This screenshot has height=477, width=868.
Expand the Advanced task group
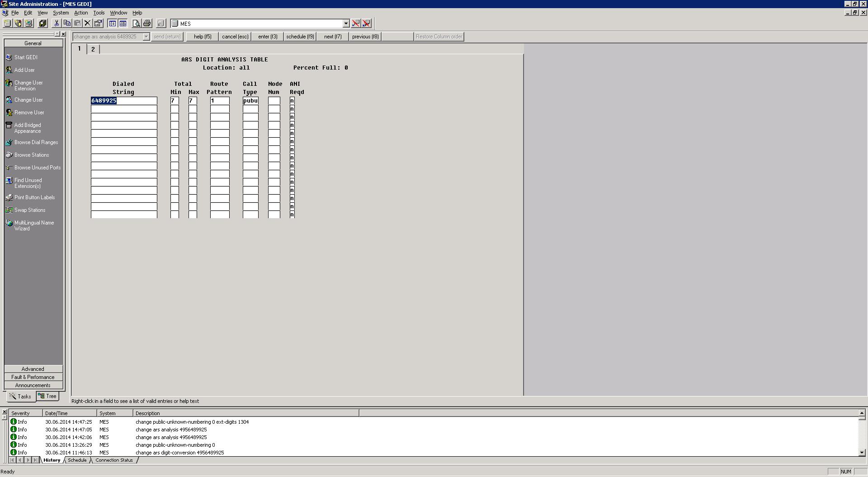tap(33, 369)
